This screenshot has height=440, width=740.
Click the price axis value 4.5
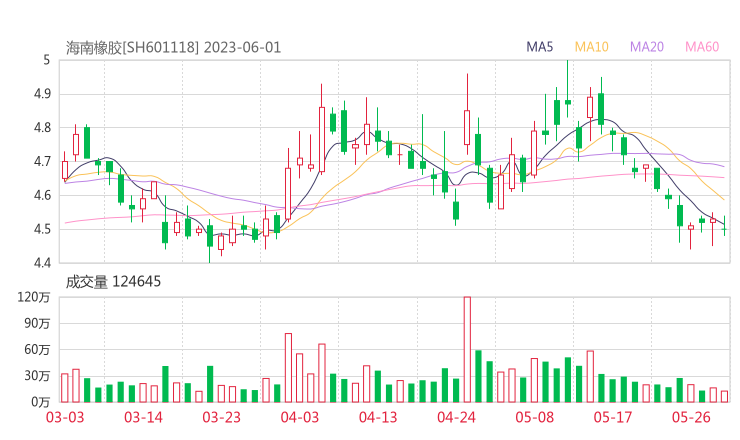42,229
